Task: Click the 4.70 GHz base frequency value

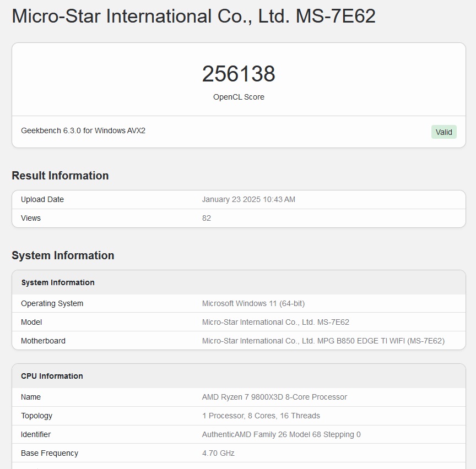Action: coord(218,453)
